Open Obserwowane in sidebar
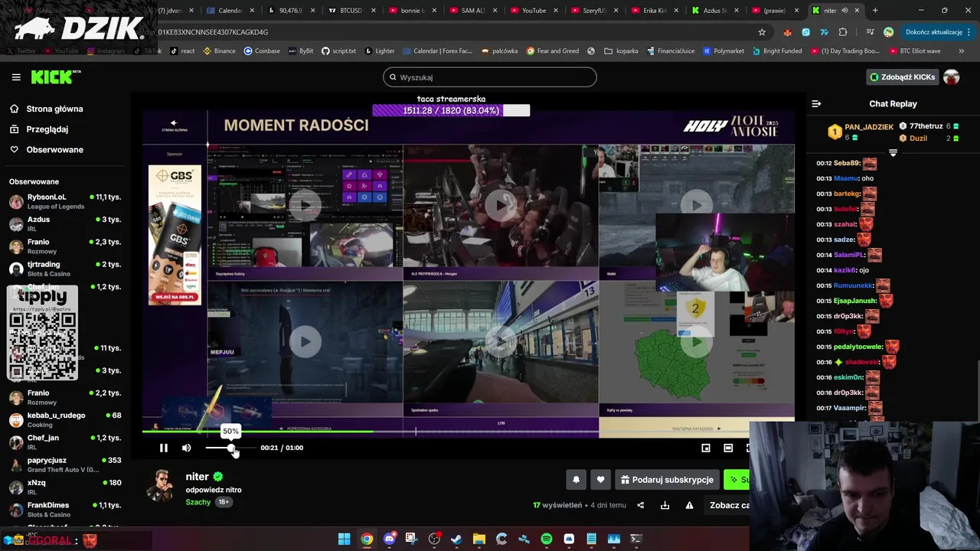This screenshot has width=980, height=551. [54, 150]
